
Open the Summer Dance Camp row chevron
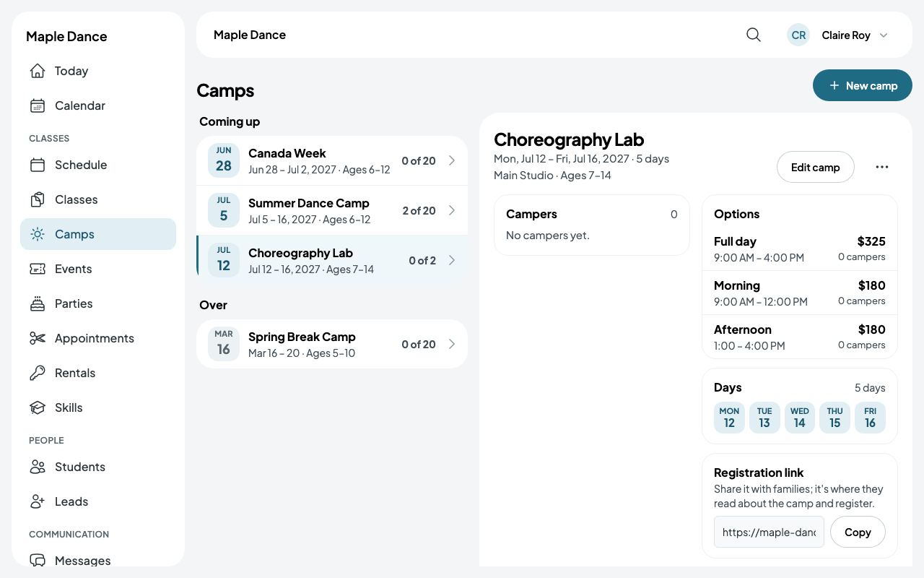click(452, 210)
